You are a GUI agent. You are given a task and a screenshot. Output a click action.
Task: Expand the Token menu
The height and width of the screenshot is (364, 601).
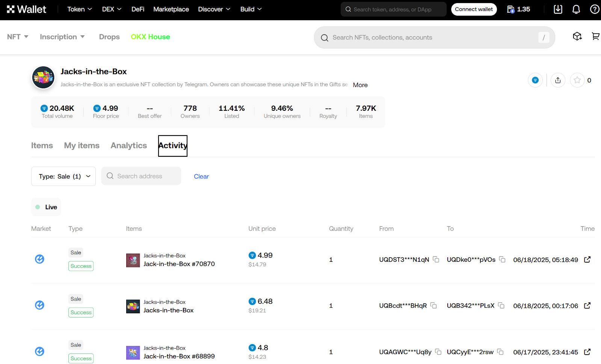tap(80, 9)
